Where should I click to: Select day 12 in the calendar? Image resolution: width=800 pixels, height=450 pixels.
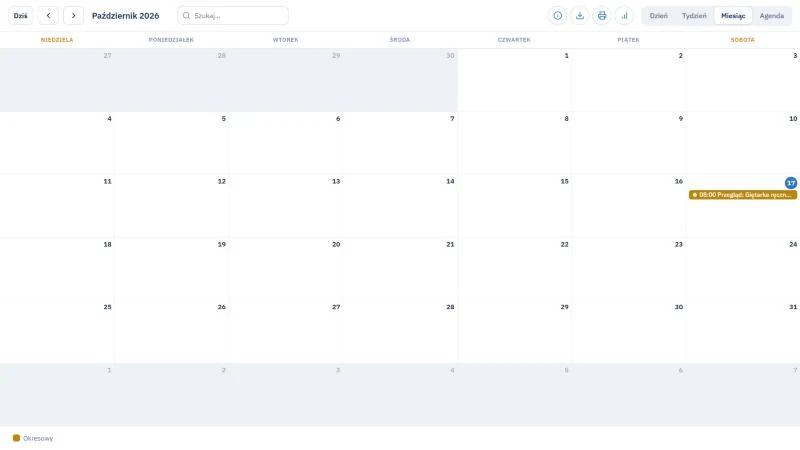171,206
